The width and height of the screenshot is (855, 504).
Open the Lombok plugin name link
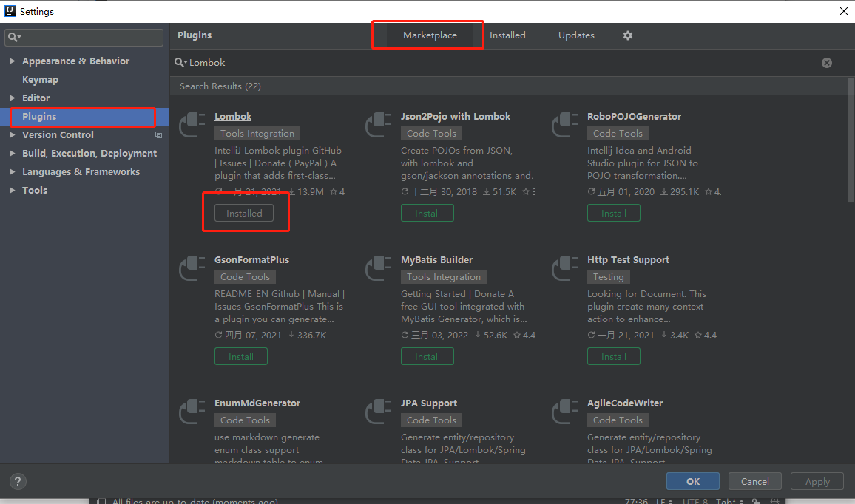(233, 117)
